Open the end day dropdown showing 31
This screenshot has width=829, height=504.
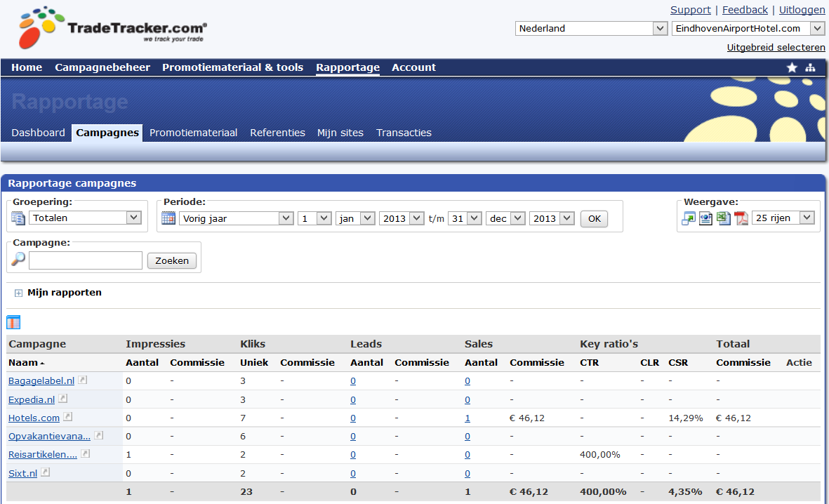point(465,218)
